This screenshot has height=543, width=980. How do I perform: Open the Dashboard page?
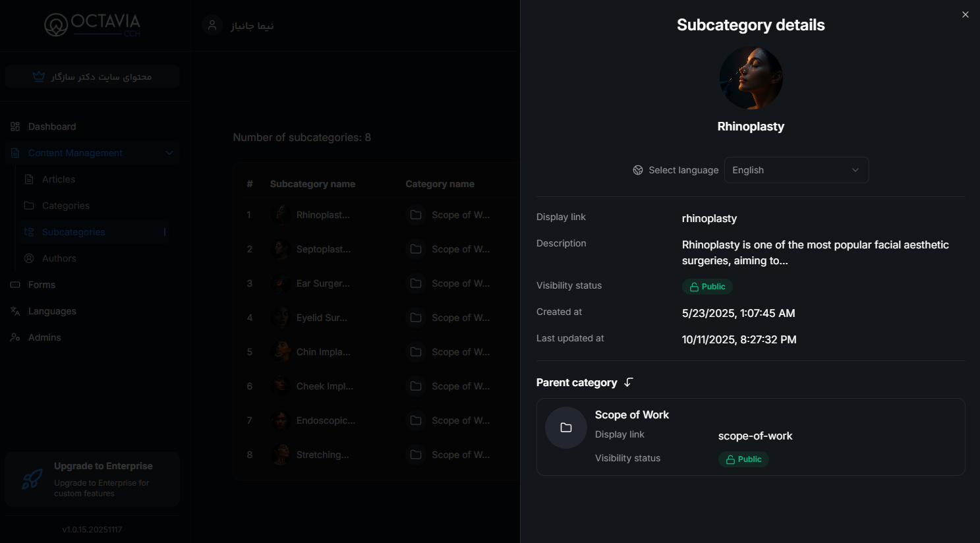tap(52, 127)
